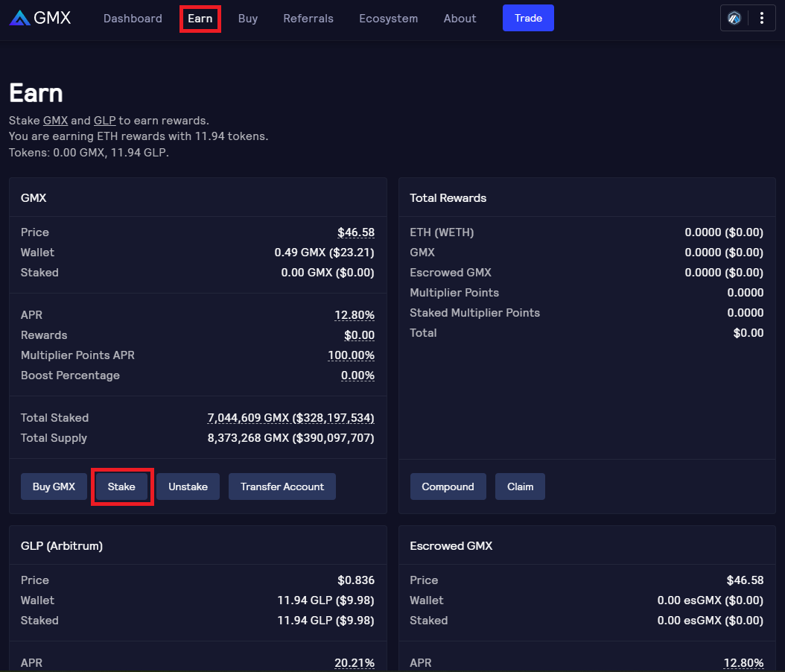Click the Claim button
Screen dimensions: 785x672
(x=520, y=486)
